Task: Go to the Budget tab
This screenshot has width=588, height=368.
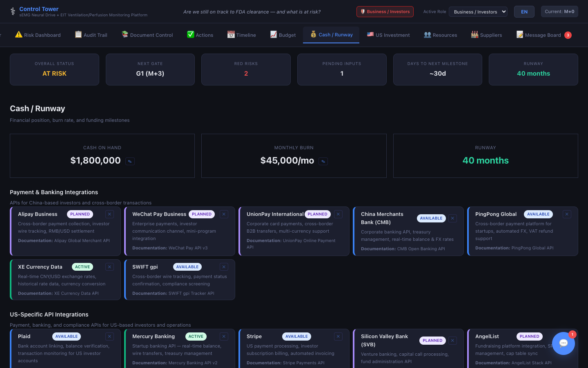Action: [x=283, y=35]
